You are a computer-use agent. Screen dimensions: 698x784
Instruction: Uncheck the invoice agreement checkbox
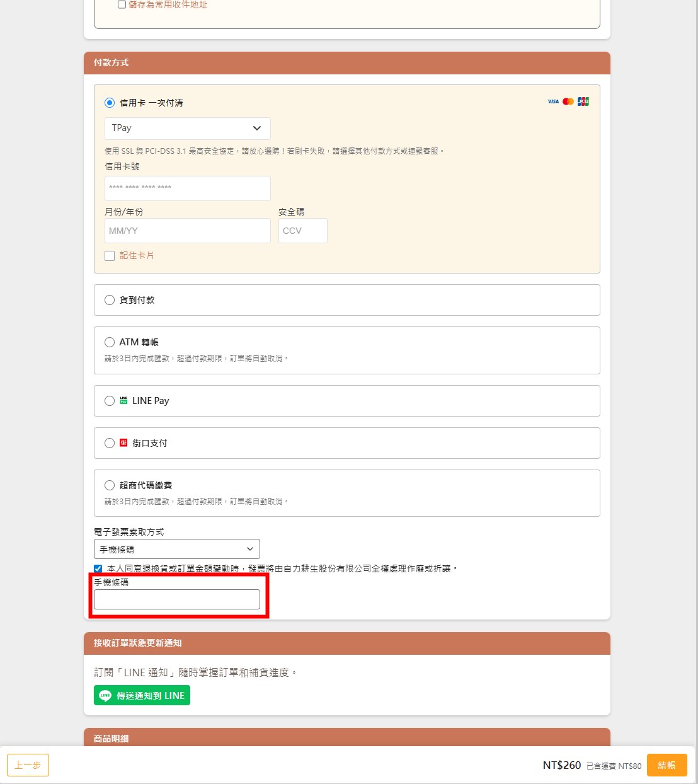pos(98,568)
